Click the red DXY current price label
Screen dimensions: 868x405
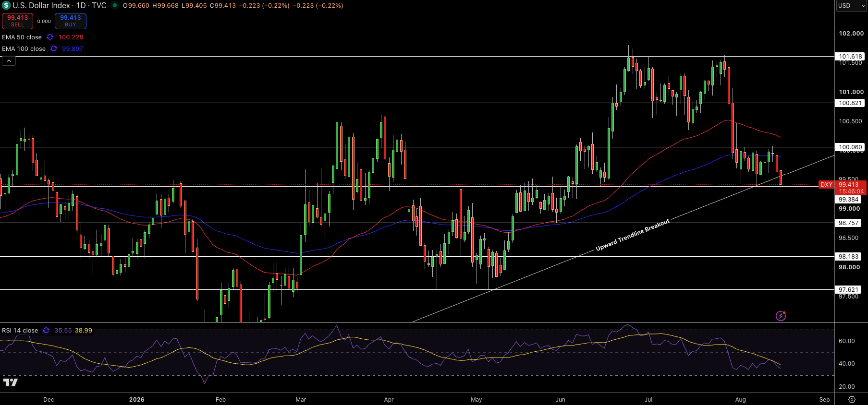coord(842,188)
